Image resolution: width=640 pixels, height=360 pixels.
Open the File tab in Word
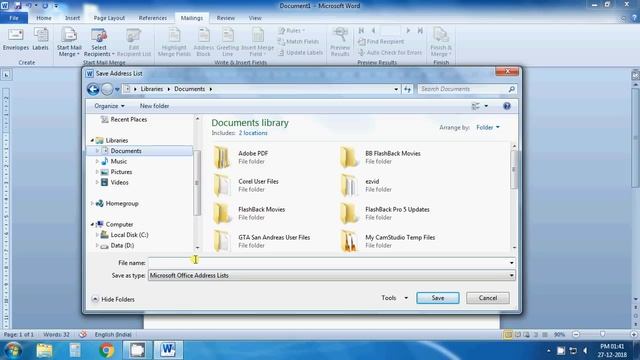click(14, 18)
